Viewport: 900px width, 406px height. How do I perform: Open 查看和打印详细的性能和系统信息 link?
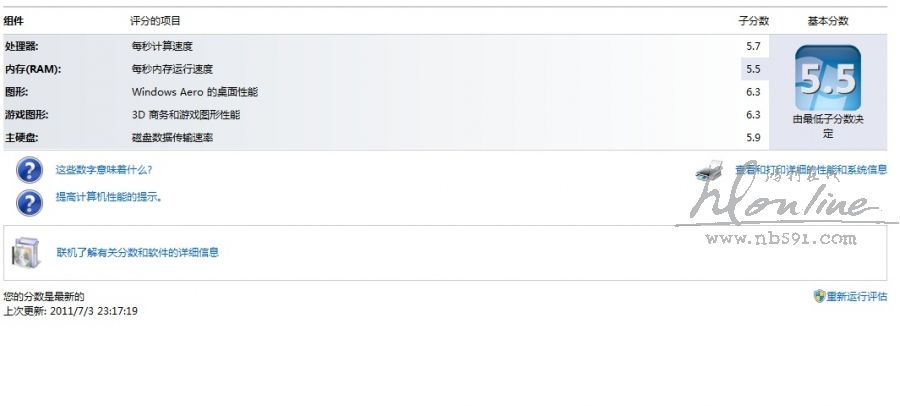click(x=811, y=170)
